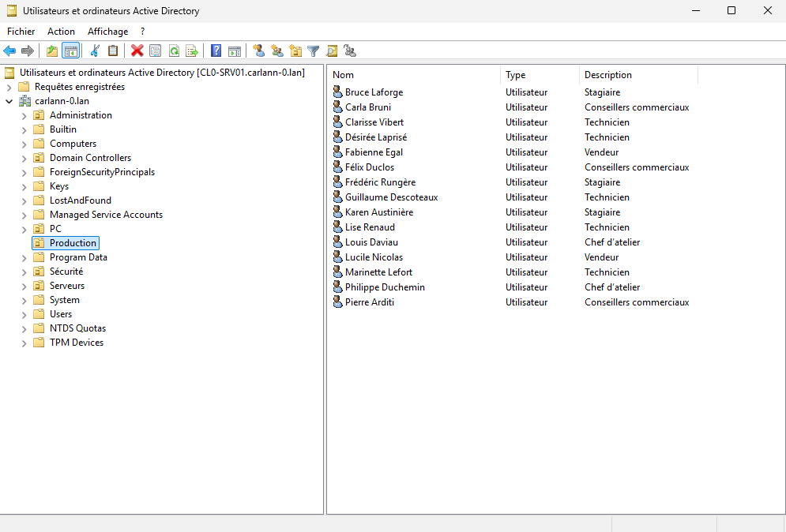The height and width of the screenshot is (532, 786).
Task: Select user Karen Austinière
Action: (x=379, y=212)
